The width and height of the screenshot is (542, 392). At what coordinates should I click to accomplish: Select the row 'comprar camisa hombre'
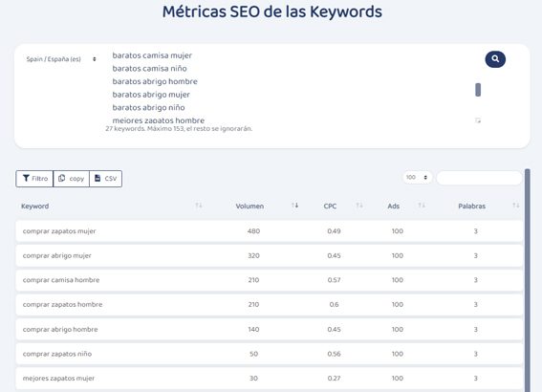coord(269,280)
